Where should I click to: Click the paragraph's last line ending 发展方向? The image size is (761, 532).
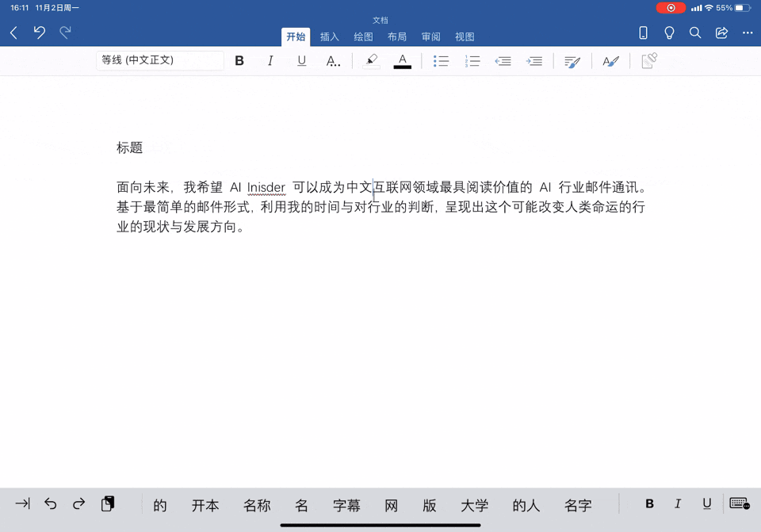coord(180,227)
